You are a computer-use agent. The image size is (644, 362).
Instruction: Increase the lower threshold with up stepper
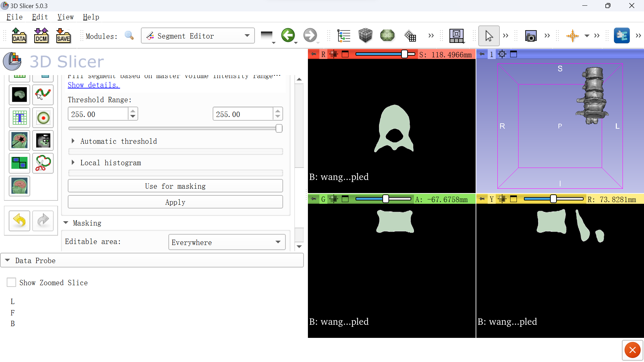[x=133, y=111]
